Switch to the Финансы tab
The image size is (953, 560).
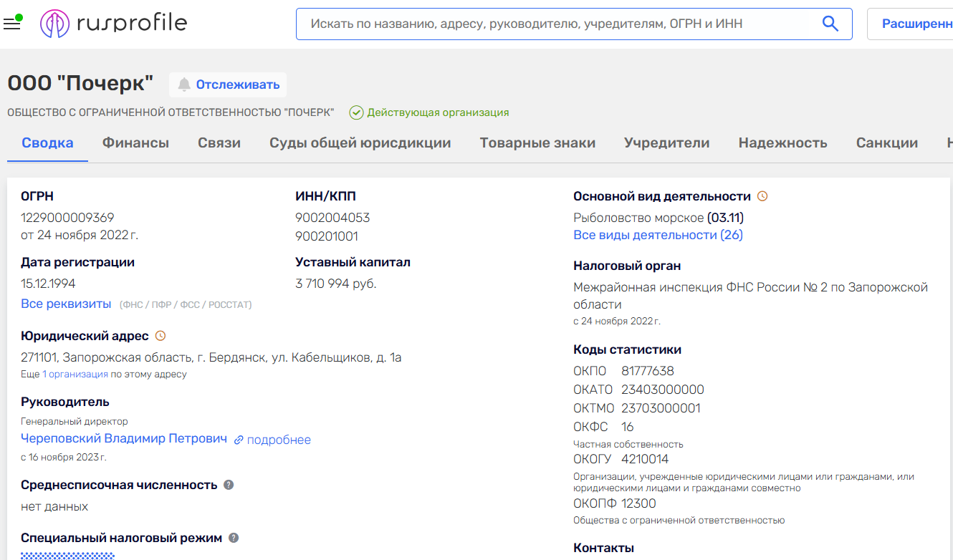(135, 143)
